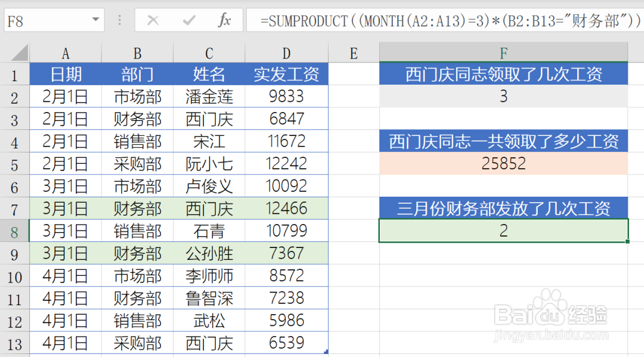This screenshot has height=357, width=644.
Task: Cancel the formula entry with the X icon
Action: 153,20
